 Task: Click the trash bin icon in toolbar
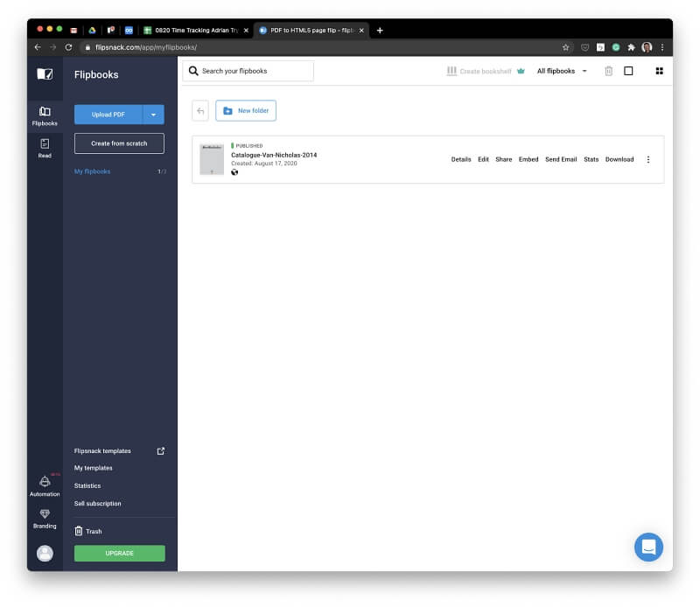[x=608, y=71]
